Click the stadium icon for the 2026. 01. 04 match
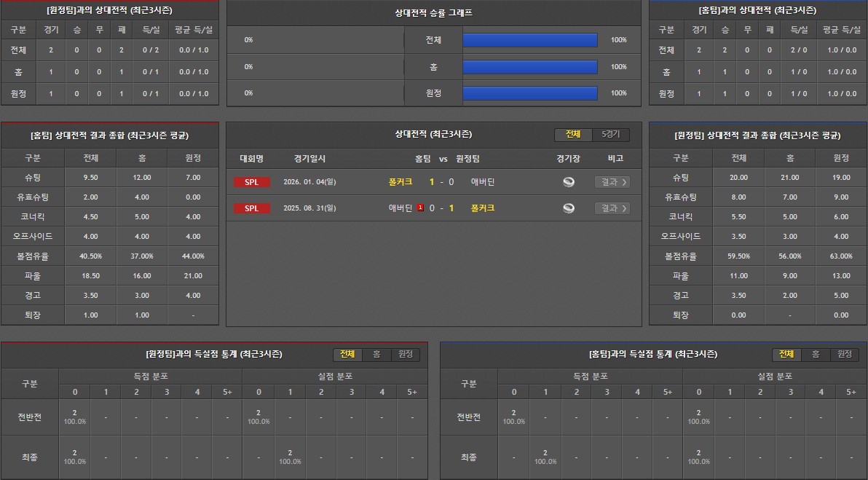 pyautogui.click(x=569, y=182)
